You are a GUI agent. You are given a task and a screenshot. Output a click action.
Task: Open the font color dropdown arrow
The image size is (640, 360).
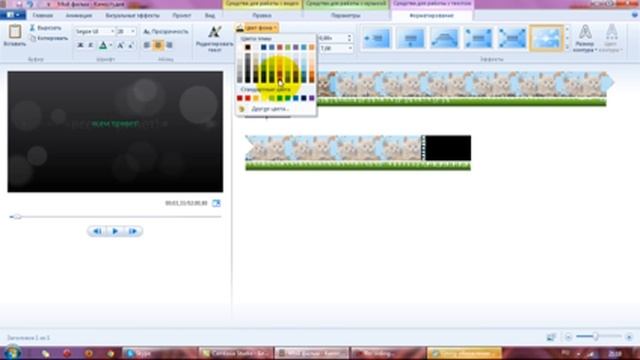coord(111,45)
